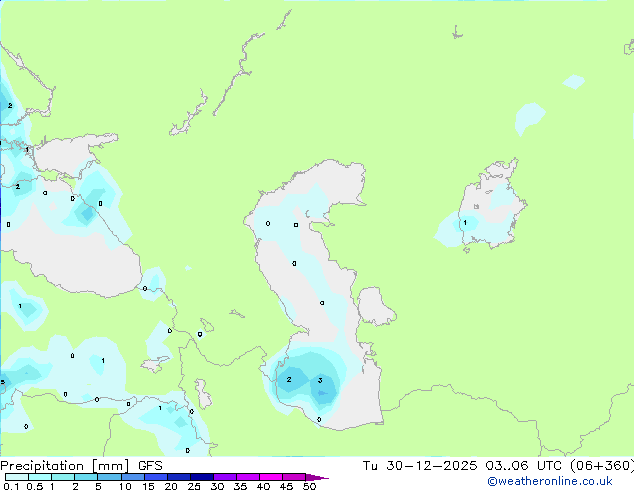Pick the 25–30 mm dark blue legend swatch
The width and height of the screenshot is (634, 490).
pyautogui.click(x=202, y=477)
